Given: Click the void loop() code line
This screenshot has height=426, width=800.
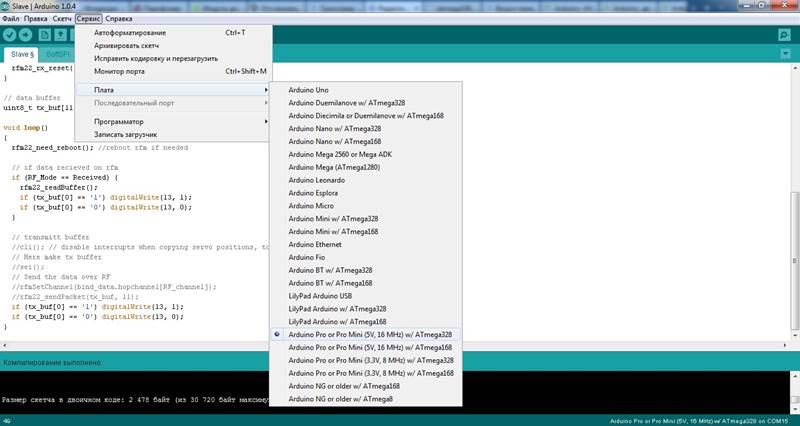Looking at the screenshot, I should coord(26,128).
